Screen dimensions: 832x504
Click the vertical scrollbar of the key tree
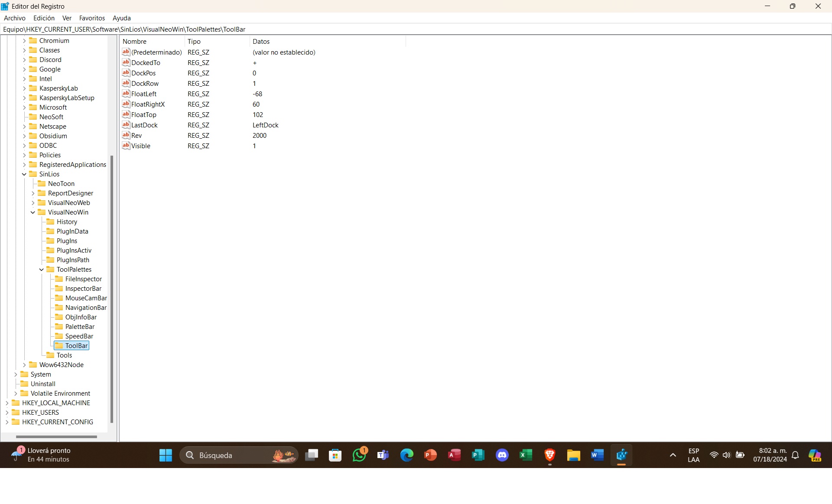pos(112,289)
